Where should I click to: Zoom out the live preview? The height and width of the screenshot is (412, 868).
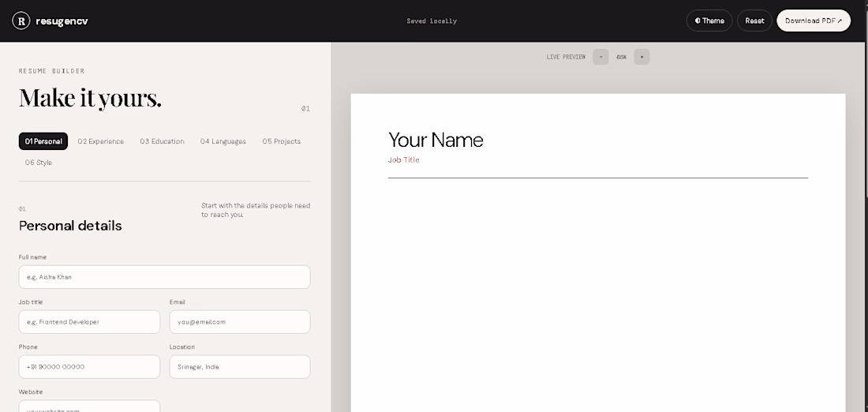(600, 57)
